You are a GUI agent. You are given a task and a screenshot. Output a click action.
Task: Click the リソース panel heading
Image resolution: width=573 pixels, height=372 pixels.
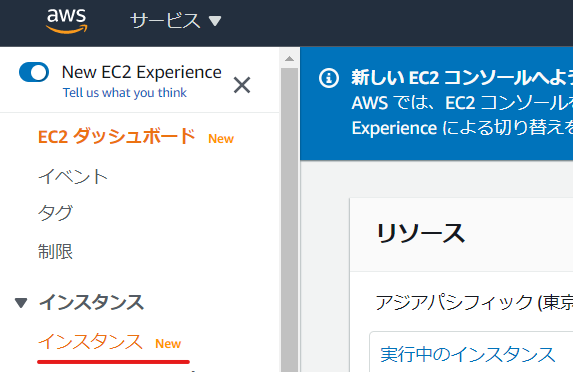[421, 233]
